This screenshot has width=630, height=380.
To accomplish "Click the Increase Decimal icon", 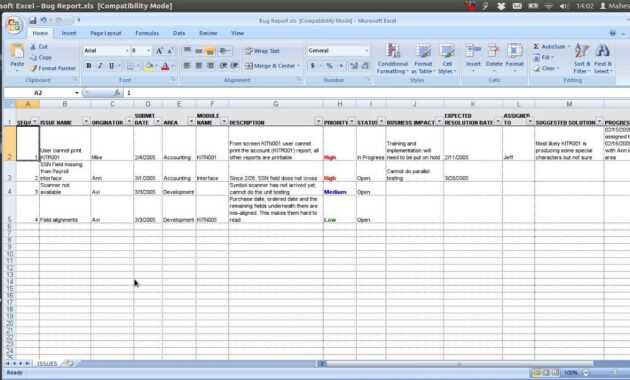I will [354, 65].
